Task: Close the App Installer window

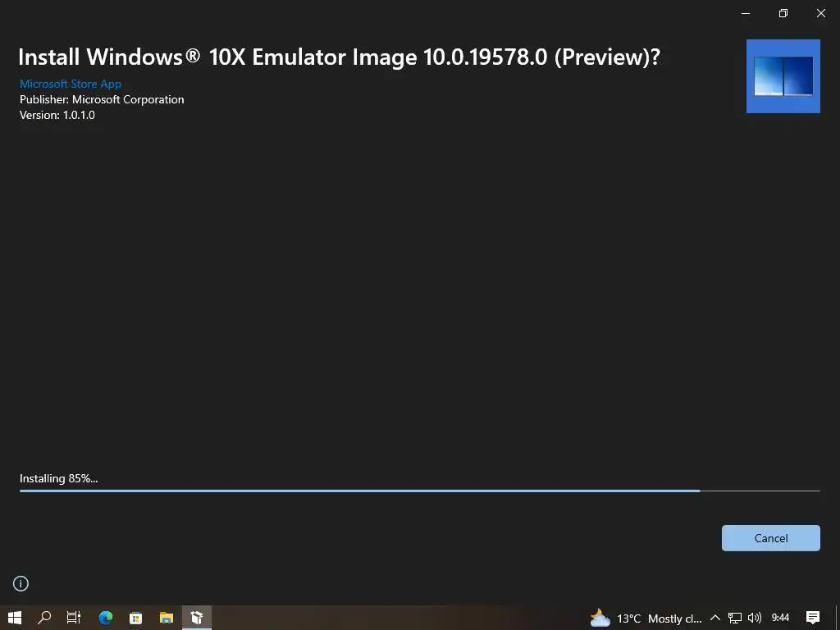Action: click(x=820, y=13)
